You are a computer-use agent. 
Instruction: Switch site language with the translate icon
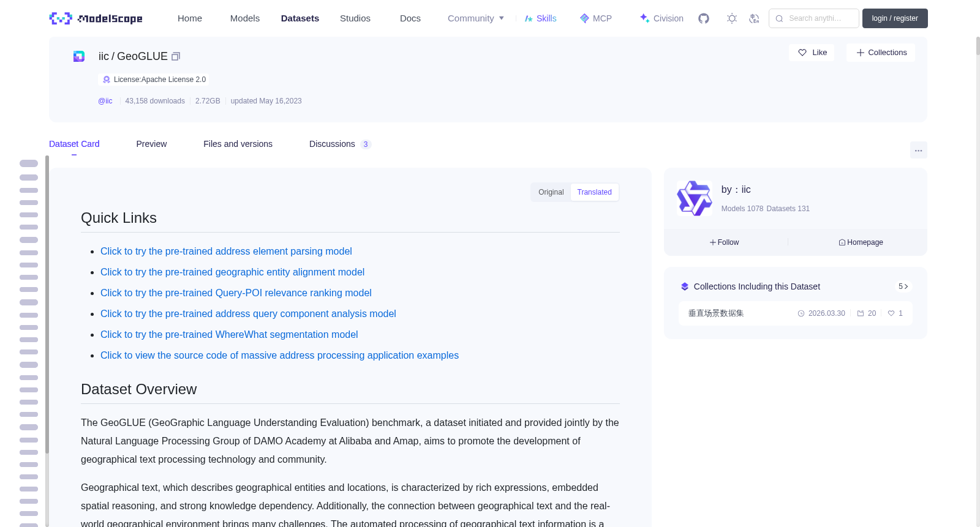point(754,18)
